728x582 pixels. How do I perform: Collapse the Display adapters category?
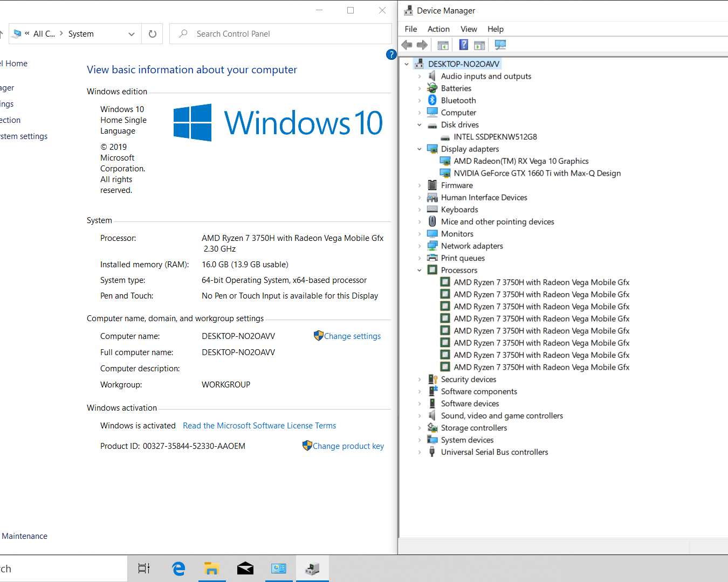(420, 149)
